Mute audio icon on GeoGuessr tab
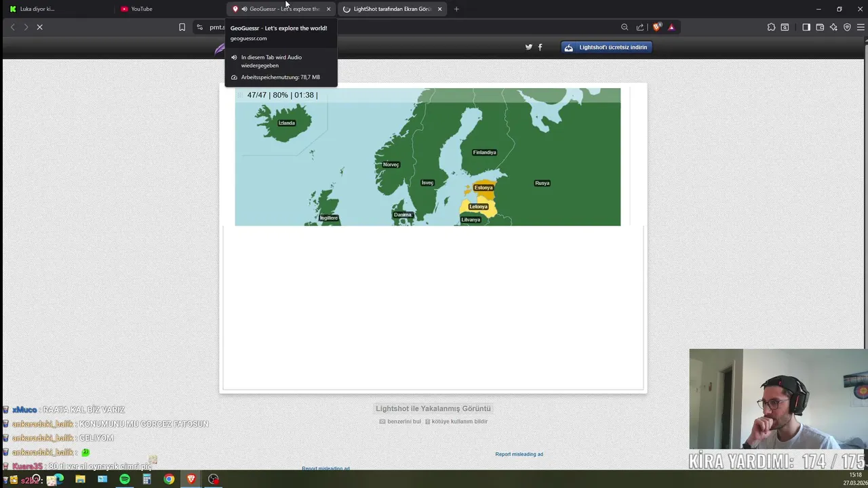 click(x=244, y=9)
